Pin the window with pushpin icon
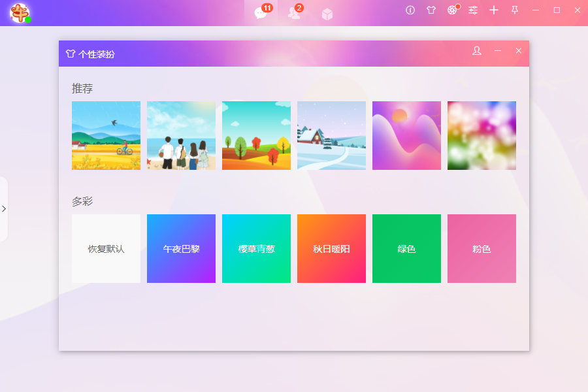 (x=515, y=10)
